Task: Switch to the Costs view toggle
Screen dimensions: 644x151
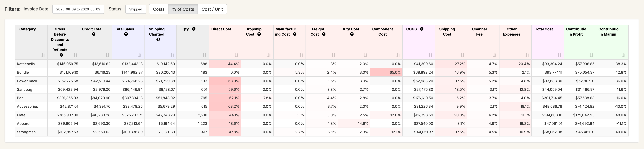Action: pyautogui.click(x=159, y=9)
